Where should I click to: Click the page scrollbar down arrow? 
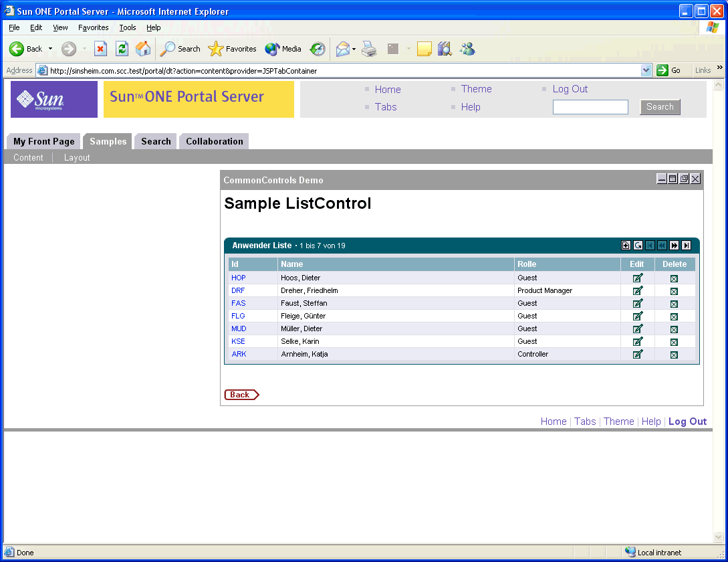click(x=718, y=537)
